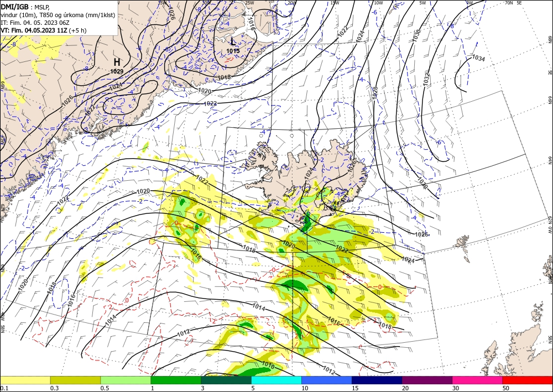Click the '1029' high pressure value
Viewport: 553px width, 392px height.
coord(117,71)
